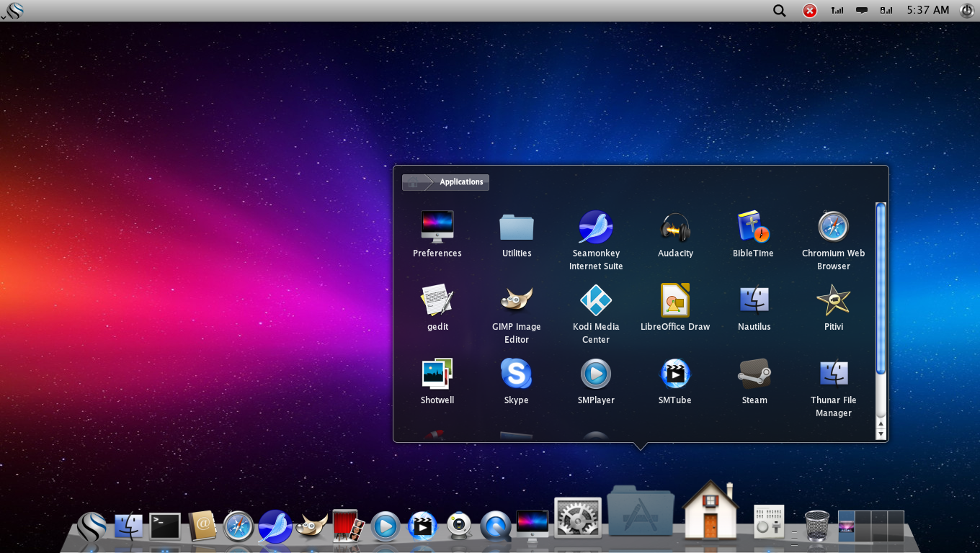Screen dimensions: 980x553
Task: Launch GIMP from the dock
Action: (312, 526)
